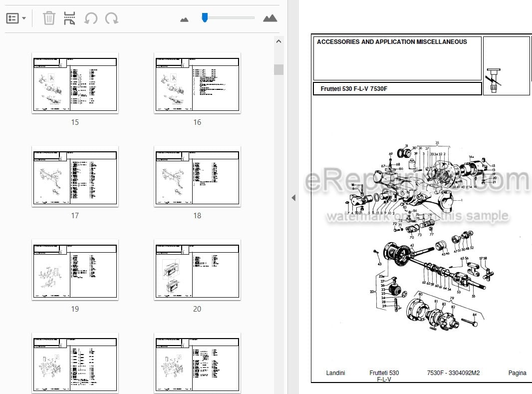The height and width of the screenshot is (394, 532).
Task: Click the thumbnails panel scrollbar thumb
Action: click(278, 69)
